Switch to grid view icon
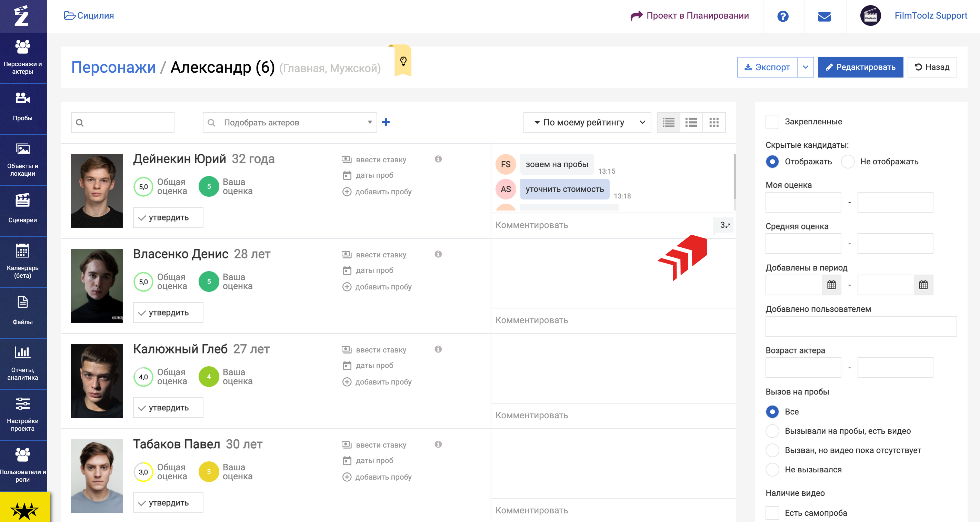The width and height of the screenshot is (980, 522). point(714,122)
